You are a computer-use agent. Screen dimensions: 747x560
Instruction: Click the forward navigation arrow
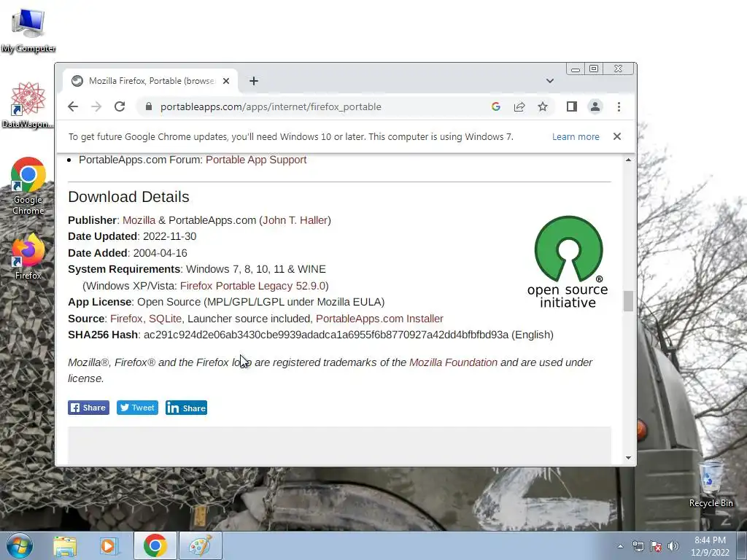click(x=96, y=106)
